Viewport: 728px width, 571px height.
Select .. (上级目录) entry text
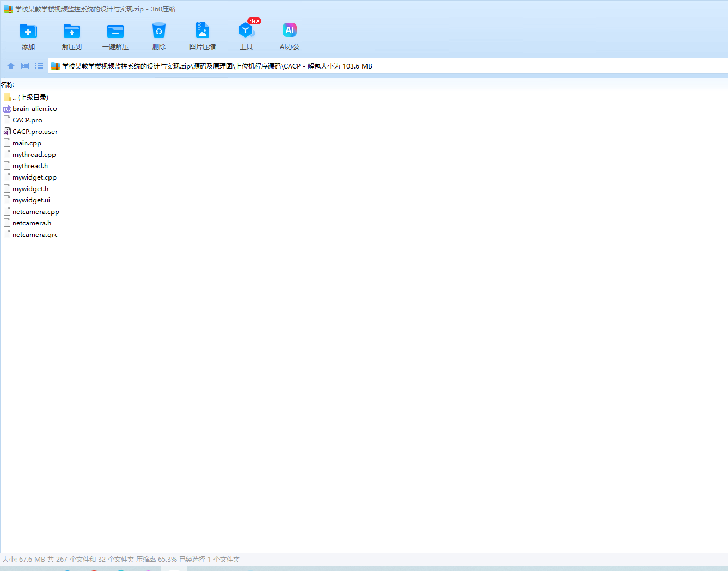30,97
